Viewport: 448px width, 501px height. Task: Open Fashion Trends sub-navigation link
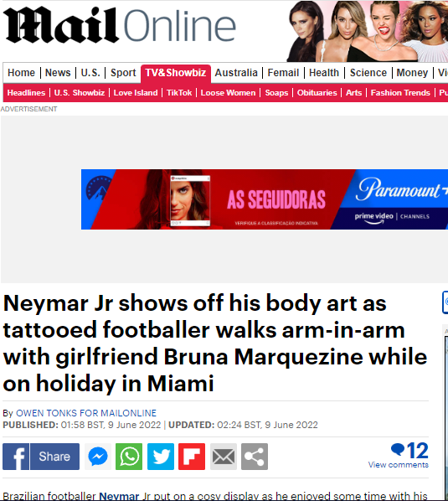400,93
